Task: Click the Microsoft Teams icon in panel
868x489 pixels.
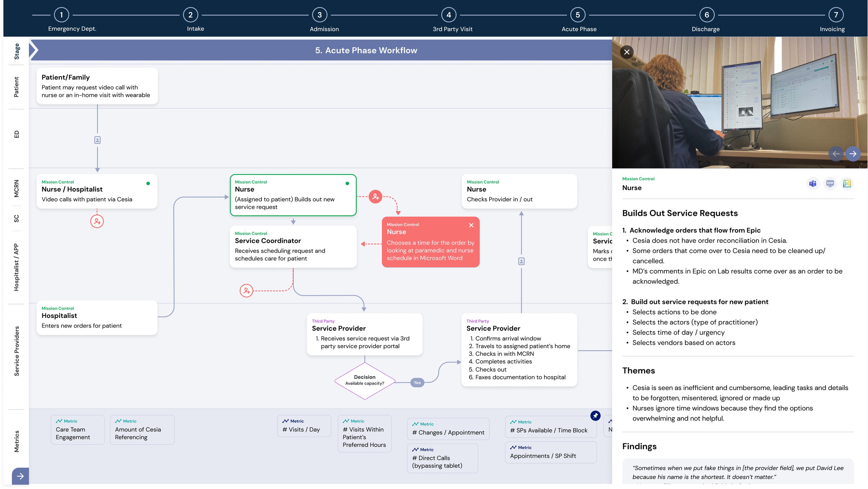Action: 812,184
